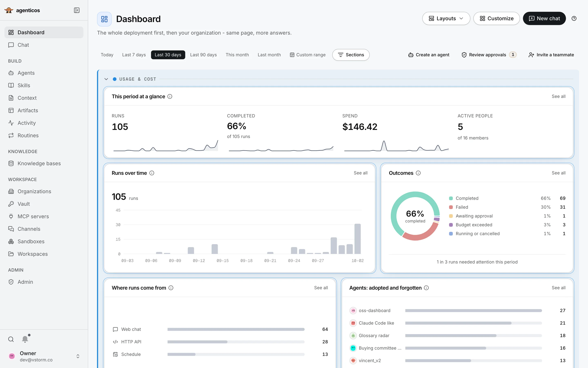This screenshot has height=368, width=588.
Task: Click the search magnifier icon in sidebar
Action: click(x=11, y=339)
